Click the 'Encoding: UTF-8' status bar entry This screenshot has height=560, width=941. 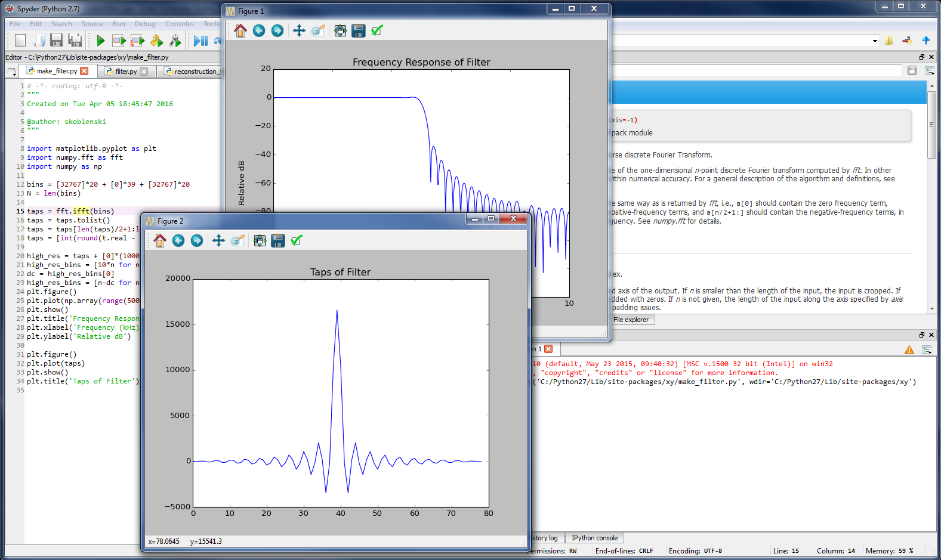coord(695,551)
